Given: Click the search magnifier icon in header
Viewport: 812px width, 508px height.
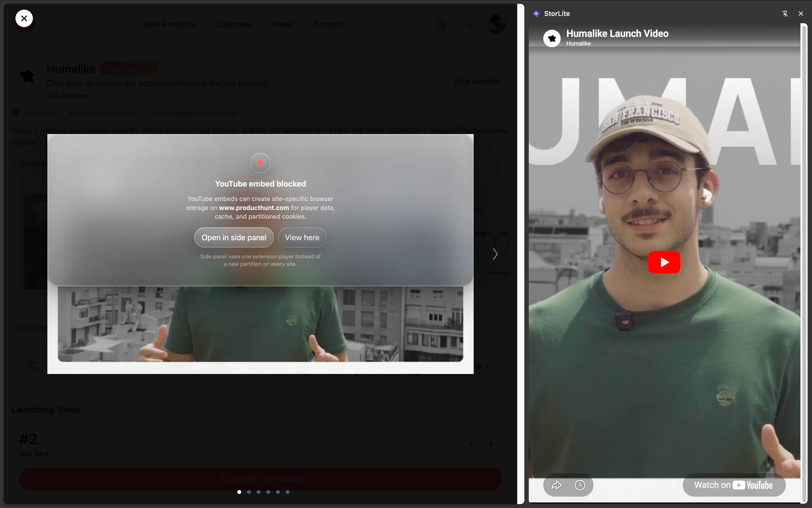Looking at the screenshot, I should (x=56, y=23).
